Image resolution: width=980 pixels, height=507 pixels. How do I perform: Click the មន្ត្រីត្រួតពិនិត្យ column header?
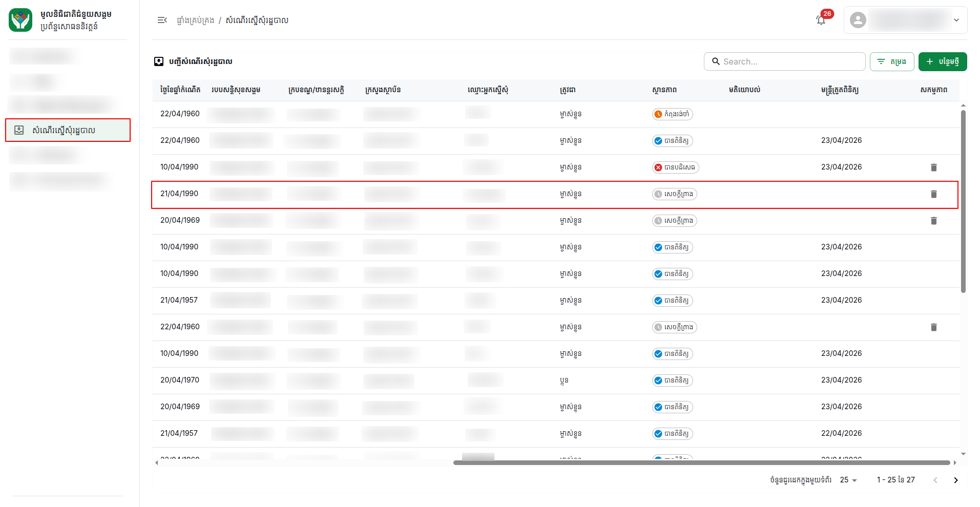click(x=840, y=90)
